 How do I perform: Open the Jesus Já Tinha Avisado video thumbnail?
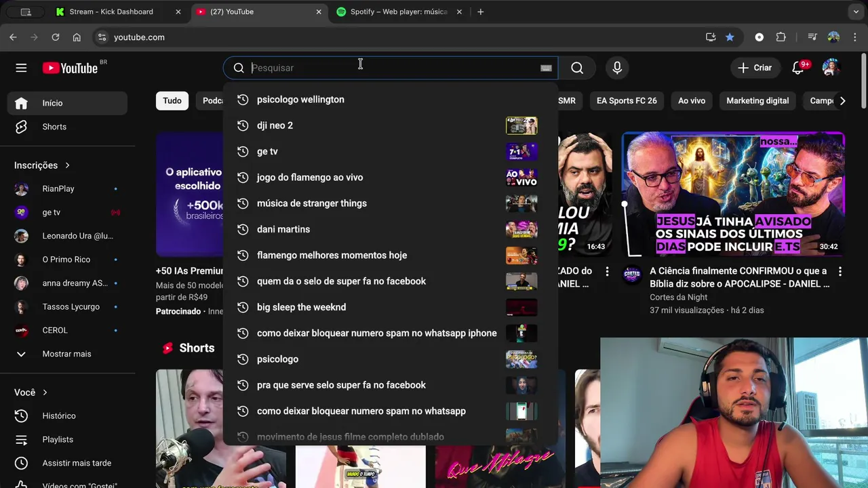(x=733, y=195)
